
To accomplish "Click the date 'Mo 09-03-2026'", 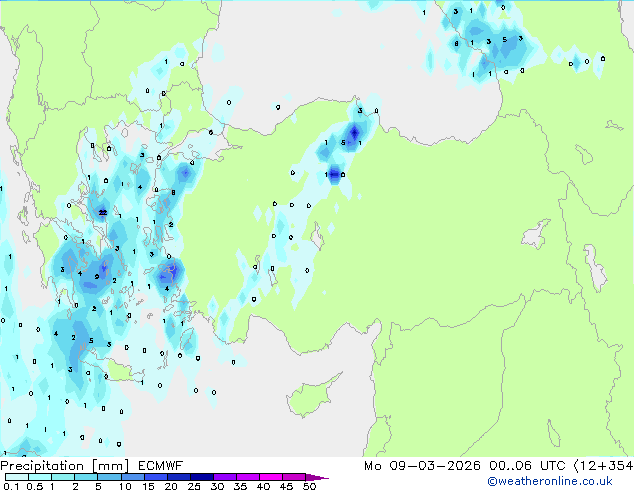I will coord(422,466).
